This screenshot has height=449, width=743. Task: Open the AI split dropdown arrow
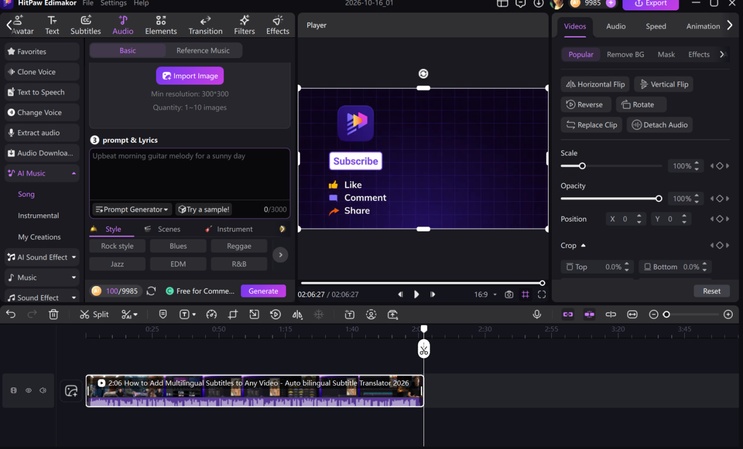click(135, 314)
